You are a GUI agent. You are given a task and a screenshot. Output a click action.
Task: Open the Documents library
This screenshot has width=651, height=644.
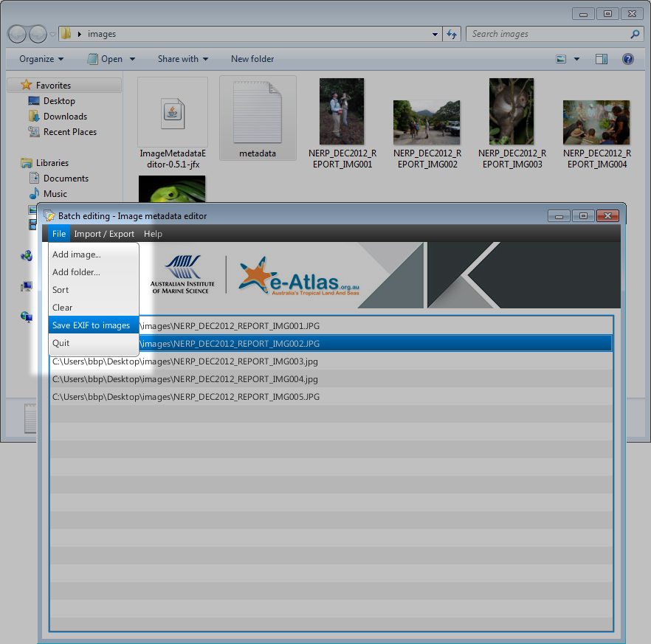66,179
